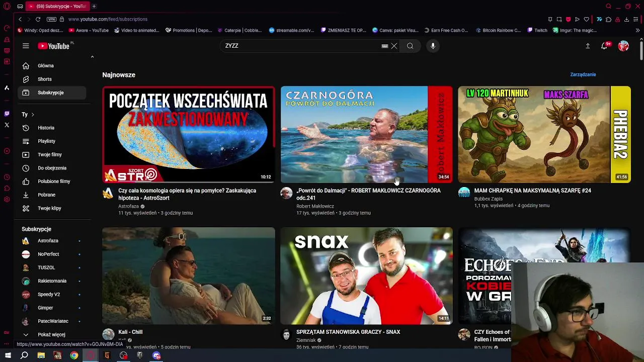Open Do obejrzenia watch later list

[52, 168]
